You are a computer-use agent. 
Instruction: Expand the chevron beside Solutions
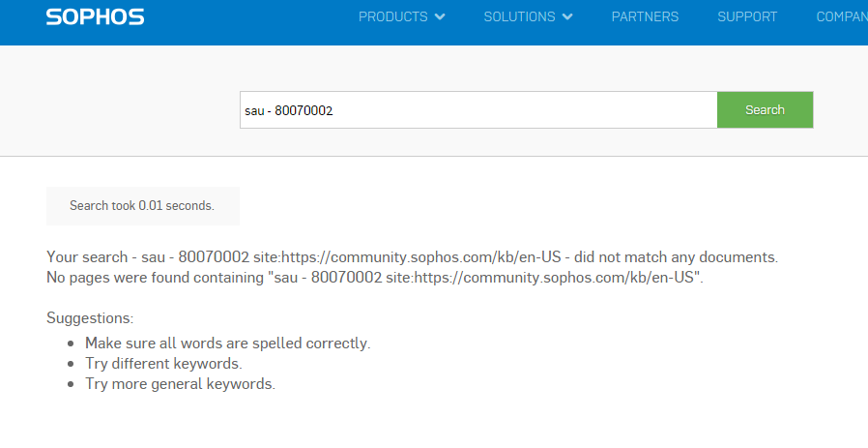point(567,16)
